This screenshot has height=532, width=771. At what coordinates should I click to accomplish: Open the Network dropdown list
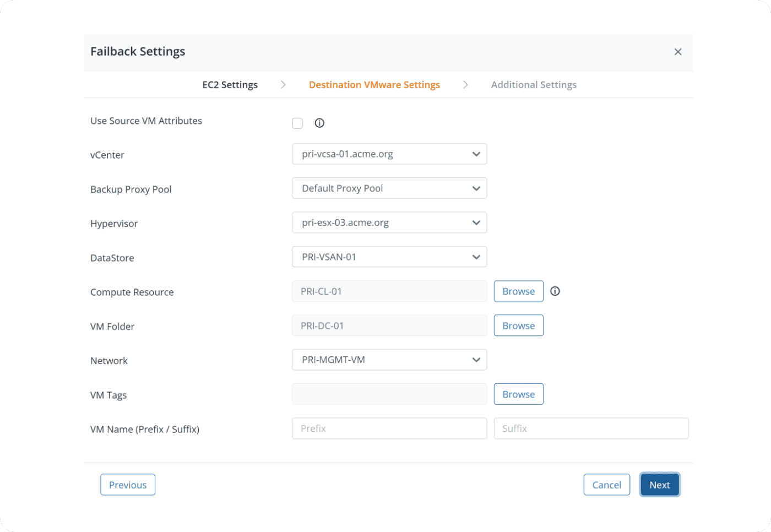pos(389,360)
